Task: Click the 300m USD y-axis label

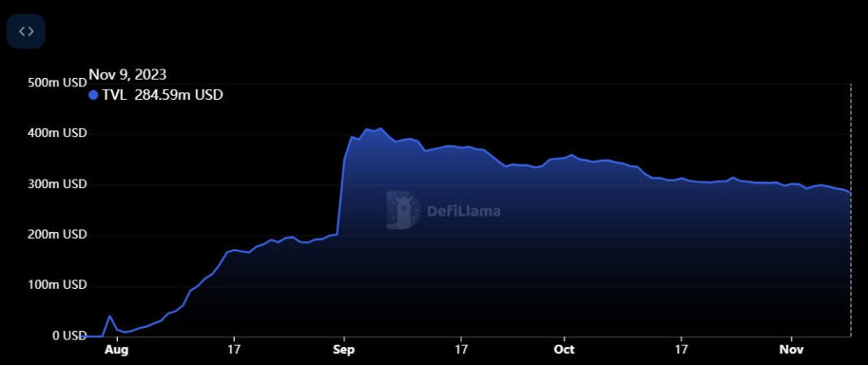Action: [58, 185]
